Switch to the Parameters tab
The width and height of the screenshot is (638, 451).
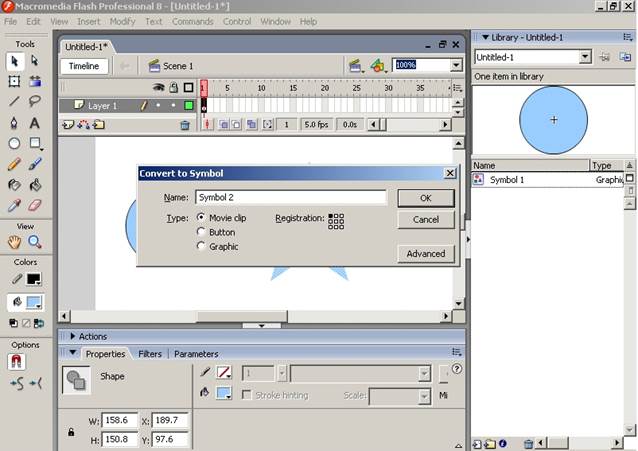[196, 354]
